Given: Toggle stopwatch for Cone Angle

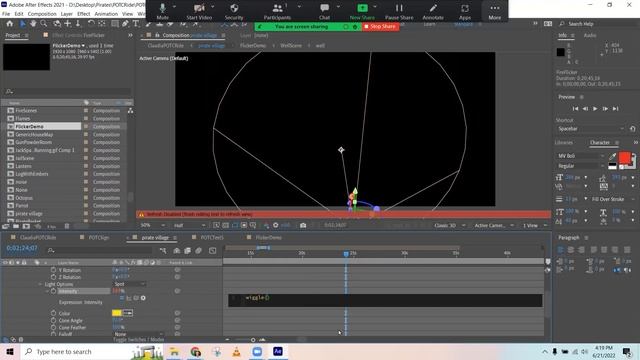Looking at the screenshot, I should (53, 320).
